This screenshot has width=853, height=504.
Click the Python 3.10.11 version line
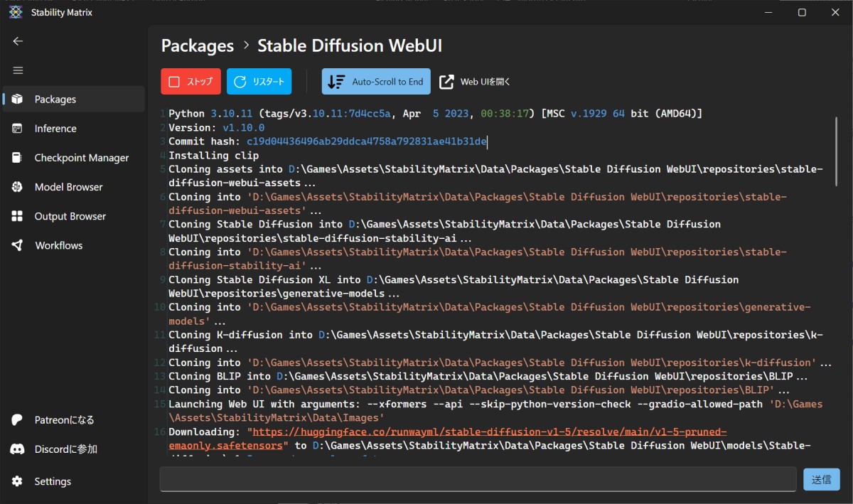[435, 114]
